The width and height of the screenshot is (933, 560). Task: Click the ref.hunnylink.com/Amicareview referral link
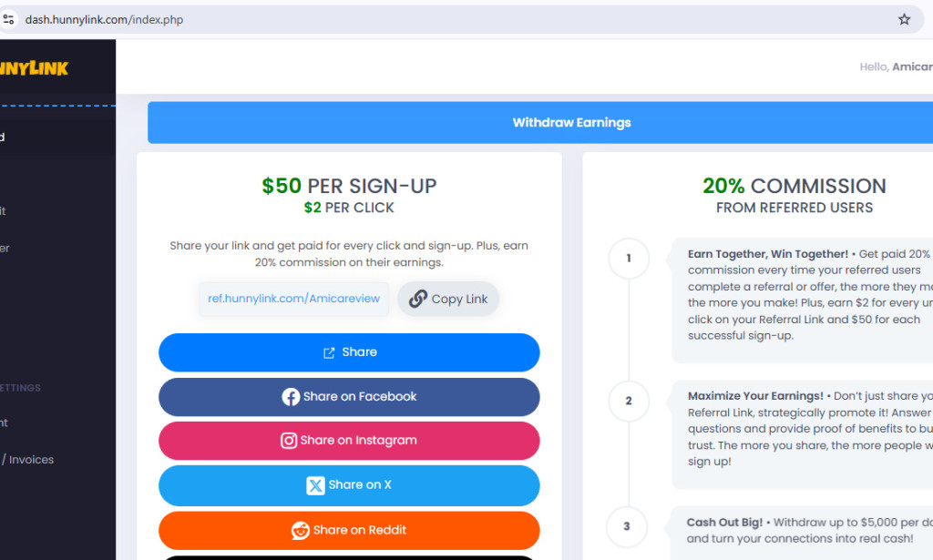click(294, 299)
